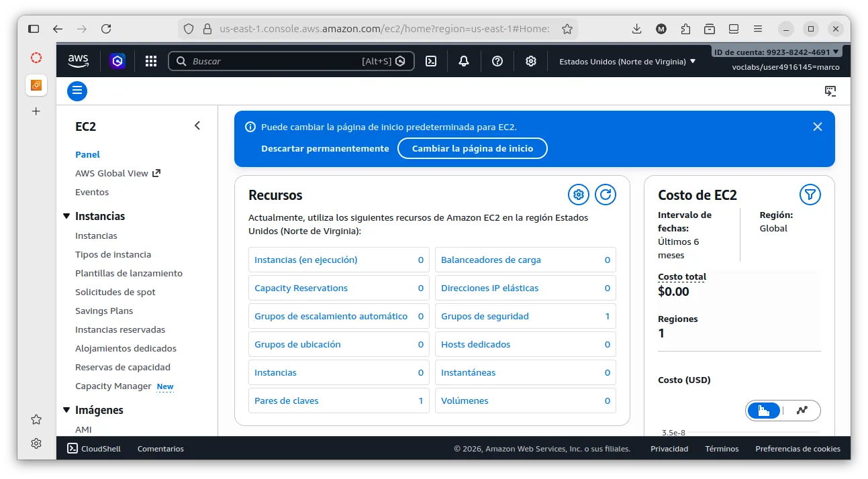Open Tipos de instancia in sidebar
868x479 pixels.
(x=113, y=254)
